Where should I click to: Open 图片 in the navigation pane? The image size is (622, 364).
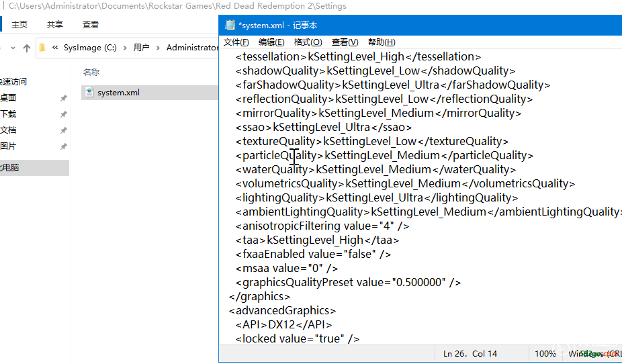pyautogui.click(x=8, y=146)
